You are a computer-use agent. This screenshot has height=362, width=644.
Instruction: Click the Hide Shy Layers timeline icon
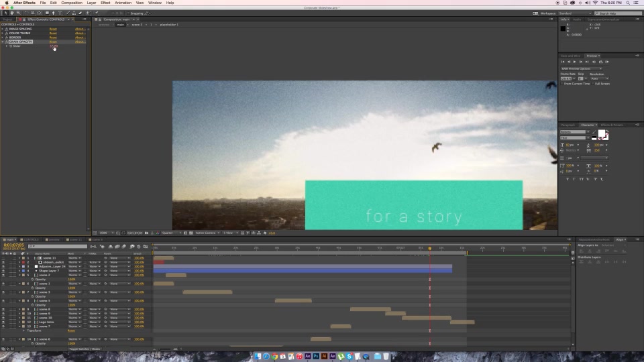111,247
